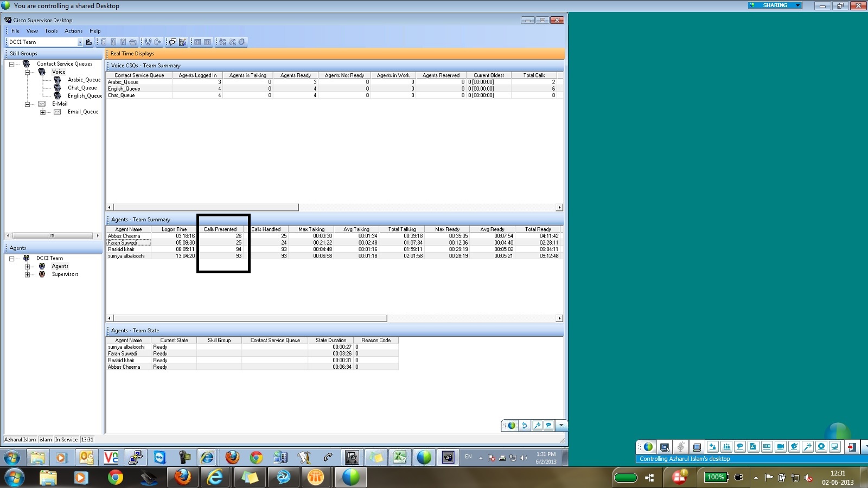Open the File menu
The image size is (868, 488).
pyautogui.click(x=15, y=31)
